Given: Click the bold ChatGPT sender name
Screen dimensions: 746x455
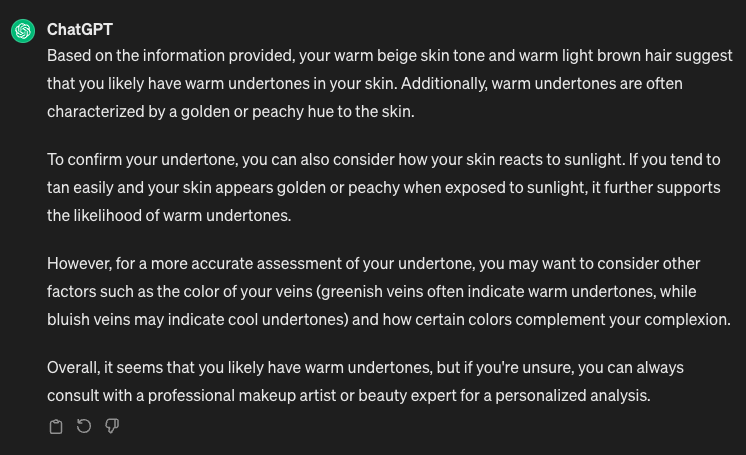Looking at the screenshot, I should [80, 30].
